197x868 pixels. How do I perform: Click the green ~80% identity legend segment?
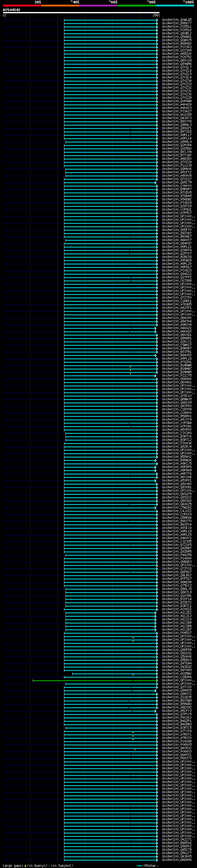click(137, 6)
